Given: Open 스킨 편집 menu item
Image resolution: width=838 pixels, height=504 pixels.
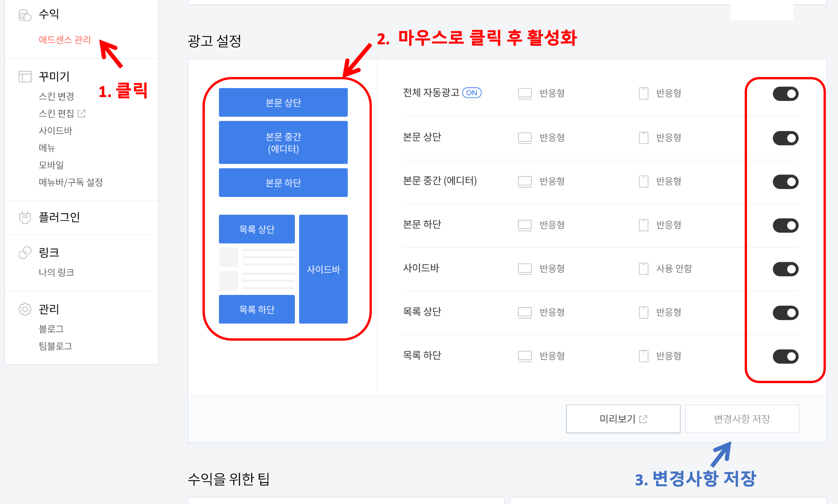Looking at the screenshot, I should tap(56, 113).
